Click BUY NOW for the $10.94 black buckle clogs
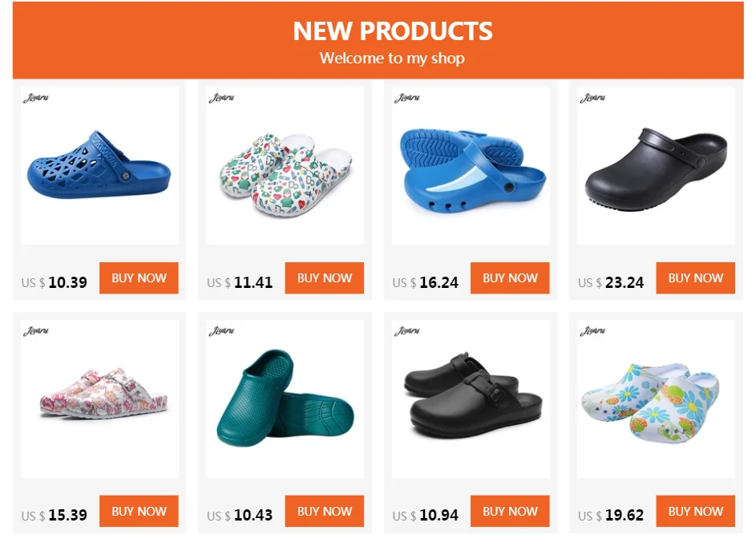The width and height of the screenshot is (756, 555). click(510, 511)
